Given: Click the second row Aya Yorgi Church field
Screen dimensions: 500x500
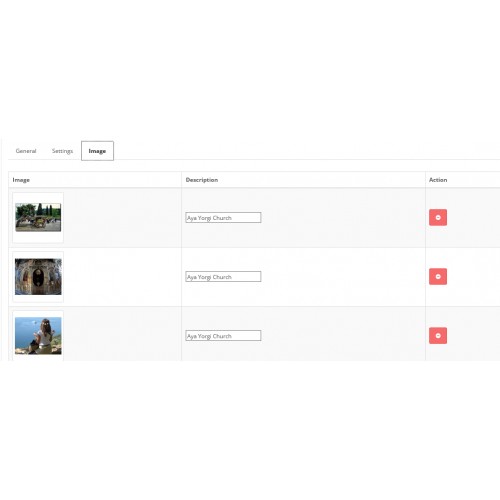Looking at the screenshot, I should click(223, 277).
